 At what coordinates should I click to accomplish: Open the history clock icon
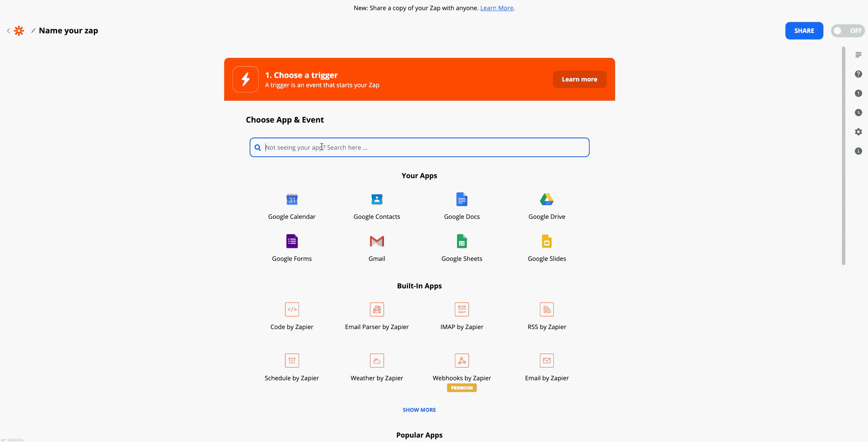coord(858,113)
